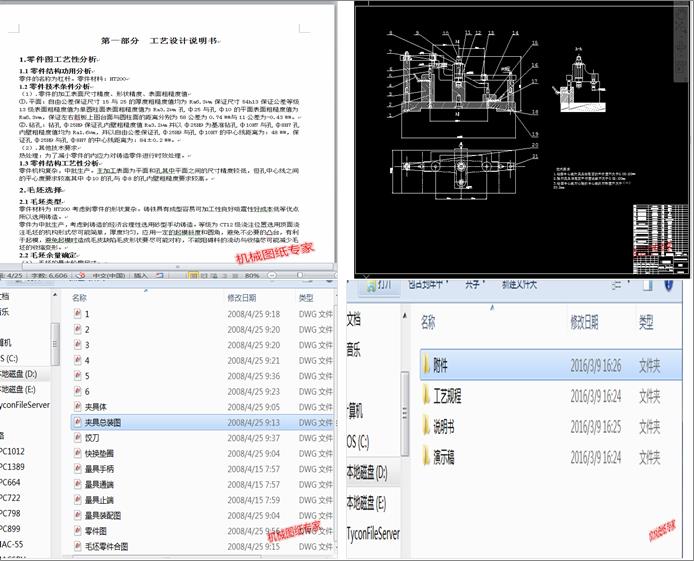Switch Word to Print Layout view
Screen dimensions: 694x561
[x=193, y=275]
